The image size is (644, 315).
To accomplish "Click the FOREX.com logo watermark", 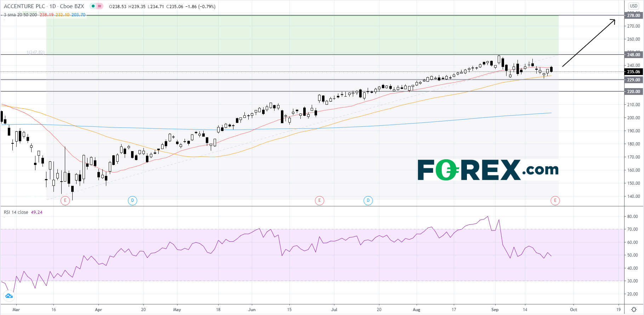I will (488, 170).
